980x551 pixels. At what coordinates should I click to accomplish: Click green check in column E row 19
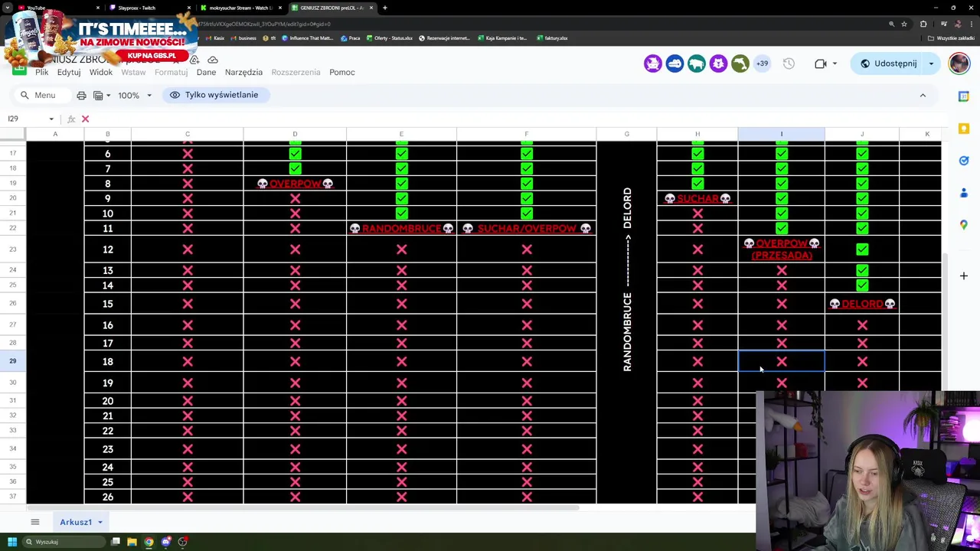[401, 184]
